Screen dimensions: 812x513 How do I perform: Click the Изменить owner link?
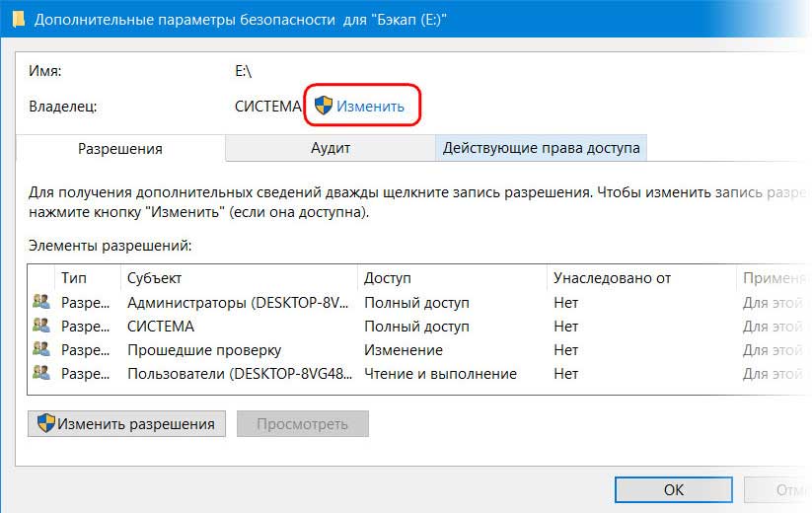point(370,106)
